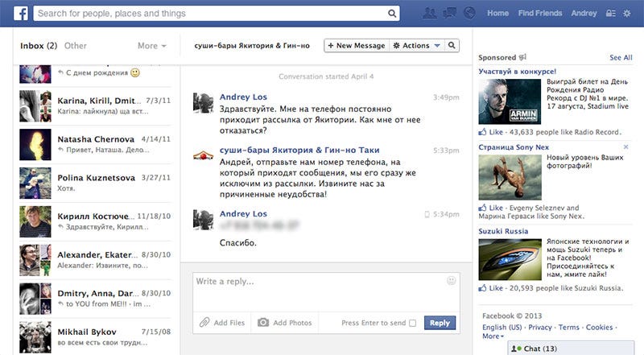The image size is (644, 355).
Task: Click Andrey Los avatar at 3:49pm message
Action: 204,103
